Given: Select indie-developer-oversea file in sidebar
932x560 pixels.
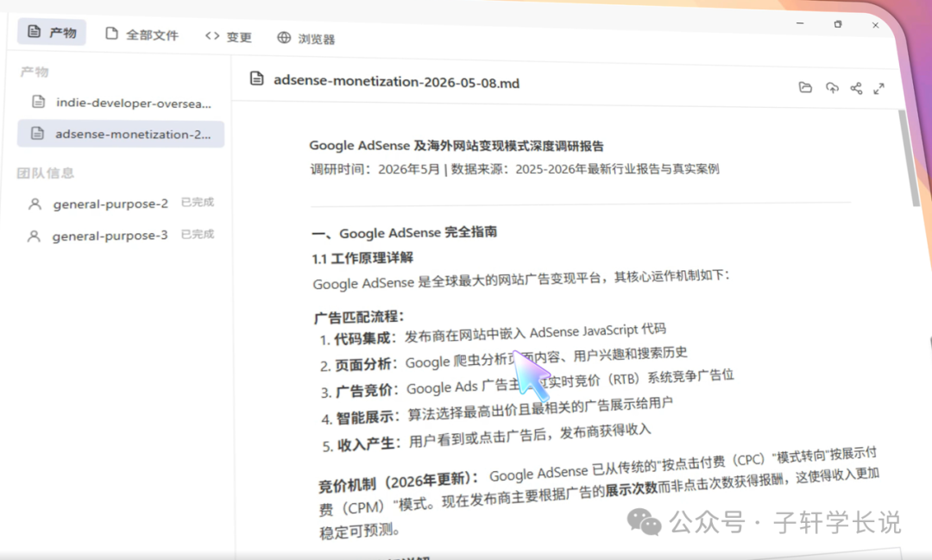Looking at the screenshot, I should click(x=121, y=103).
